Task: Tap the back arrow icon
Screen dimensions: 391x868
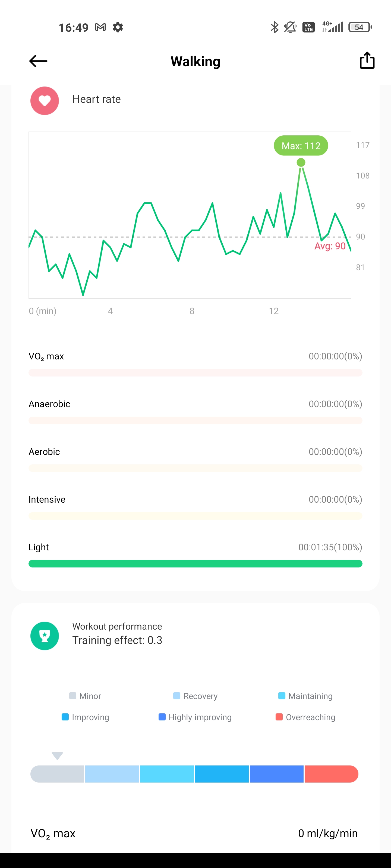Action: pyautogui.click(x=38, y=61)
